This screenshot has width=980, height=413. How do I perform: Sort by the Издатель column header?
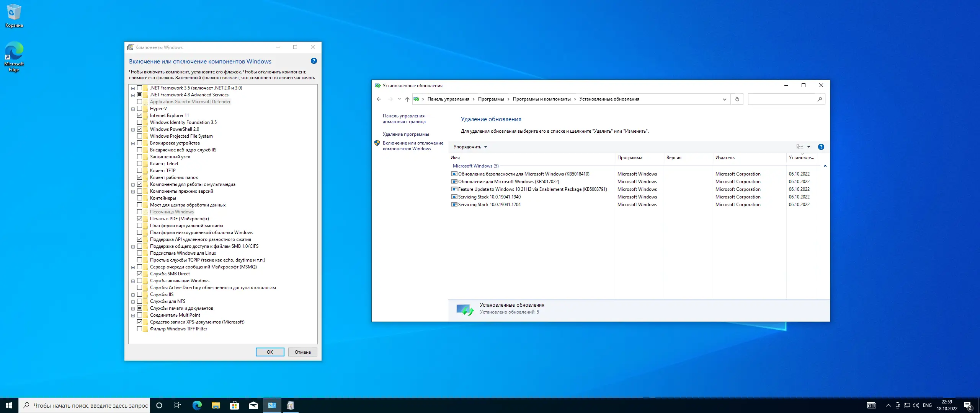click(x=725, y=158)
